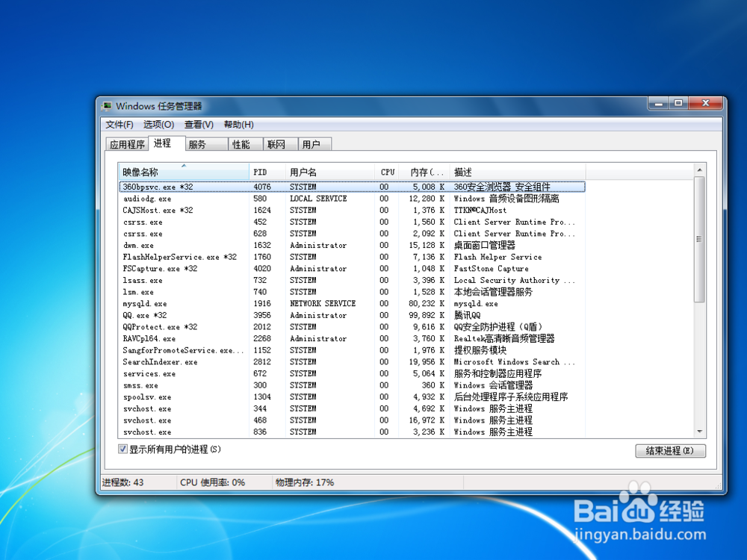Select the spoolsv.exe process
This screenshot has height=560, width=747.
coord(352,396)
